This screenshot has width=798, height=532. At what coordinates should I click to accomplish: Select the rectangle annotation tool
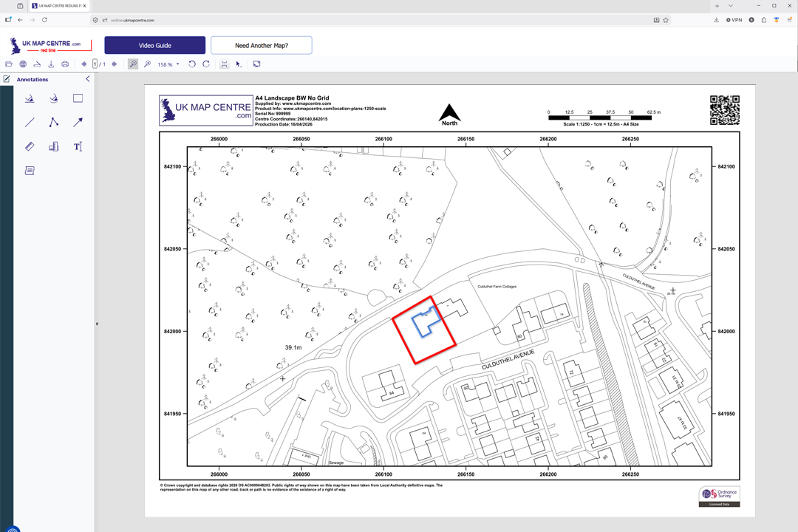[78, 98]
